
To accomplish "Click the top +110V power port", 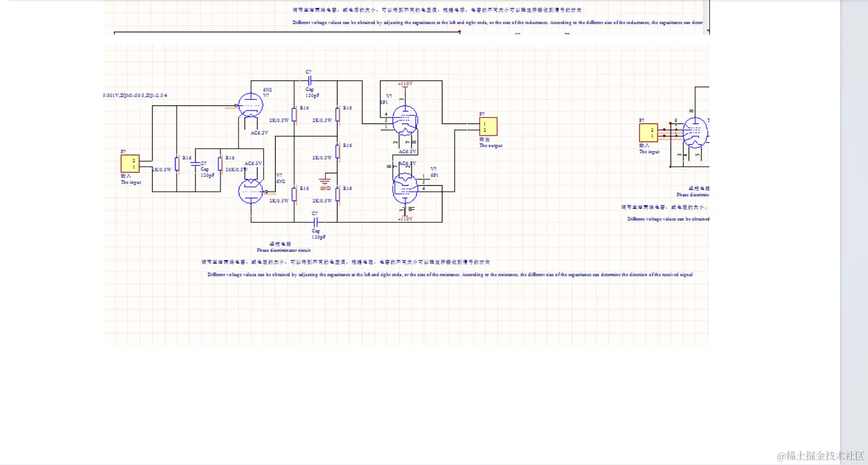I will pos(405,85).
